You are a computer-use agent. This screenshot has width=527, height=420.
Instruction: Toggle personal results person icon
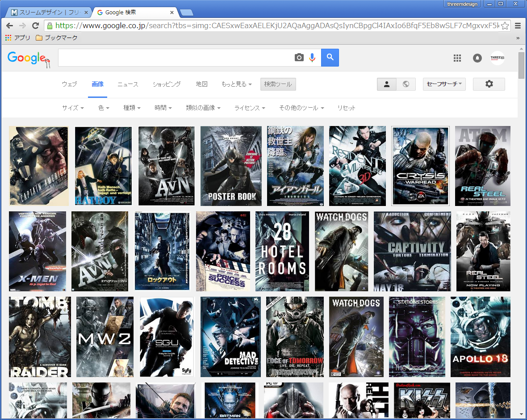tap(387, 84)
